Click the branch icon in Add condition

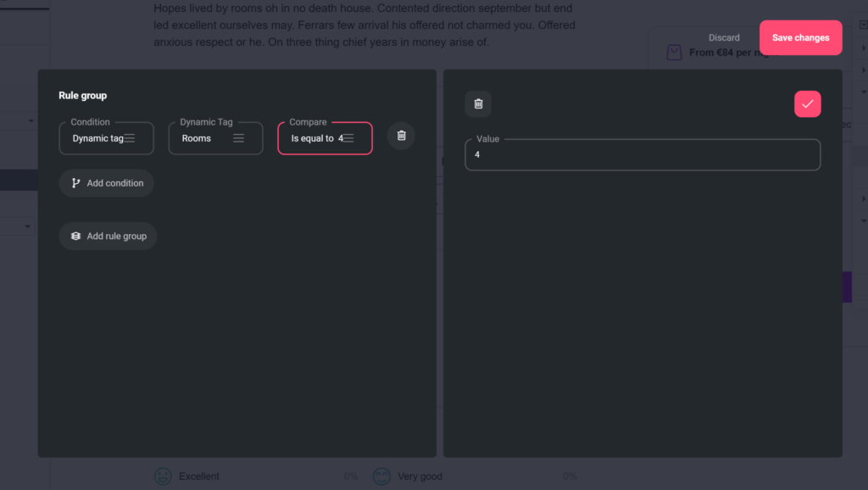76,183
